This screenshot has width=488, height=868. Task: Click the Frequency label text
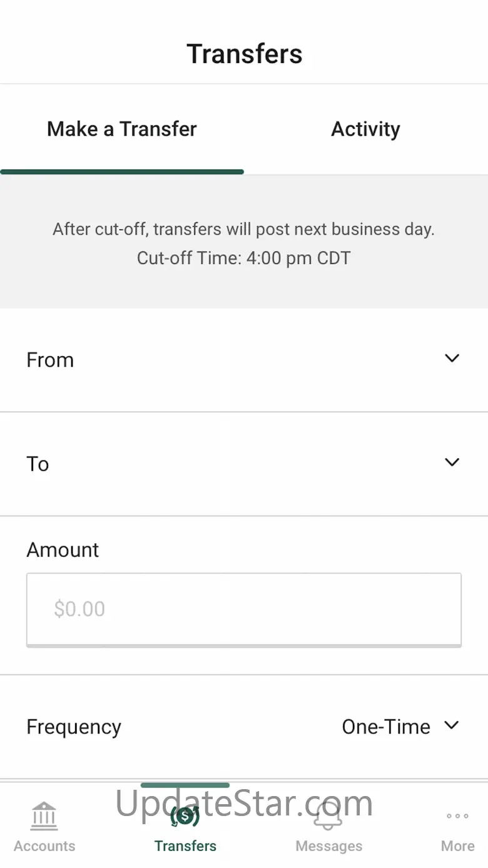click(x=74, y=727)
